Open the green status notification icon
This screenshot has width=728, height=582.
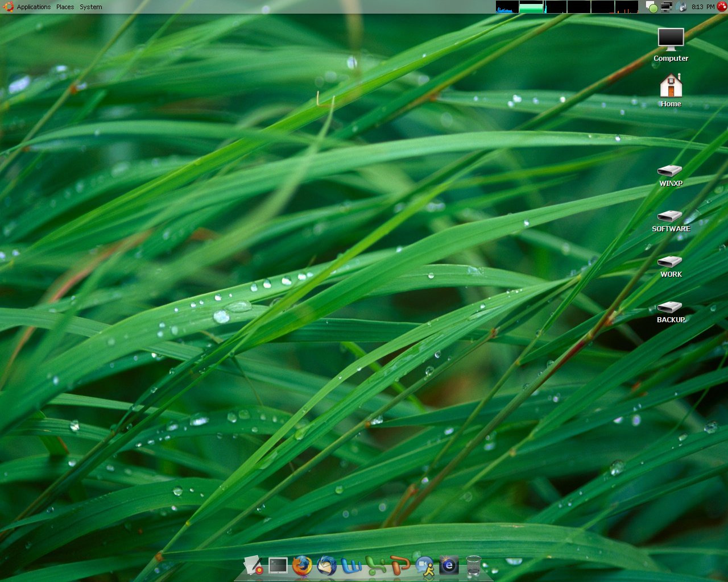[652, 7]
